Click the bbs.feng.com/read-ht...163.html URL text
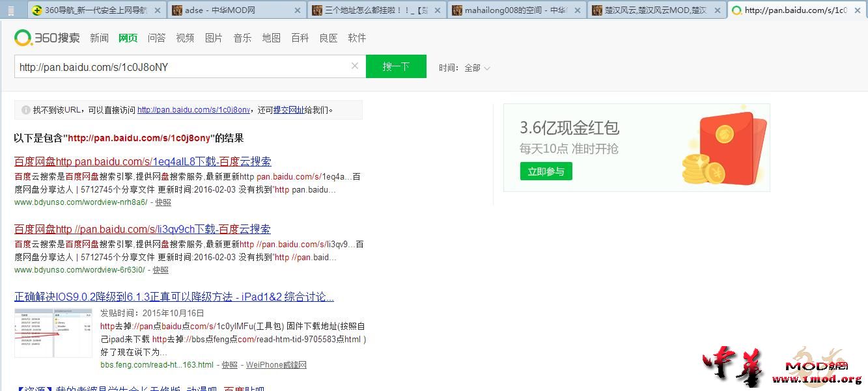 [157, 365]
